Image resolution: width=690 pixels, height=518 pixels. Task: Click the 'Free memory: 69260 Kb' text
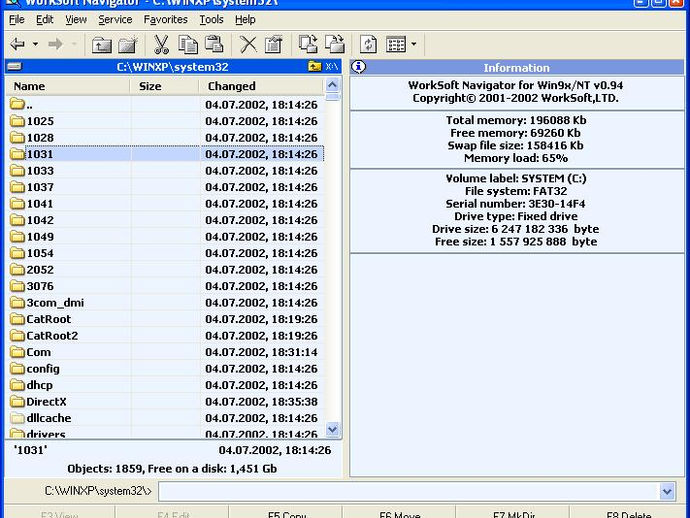click(x=515, y=133)
